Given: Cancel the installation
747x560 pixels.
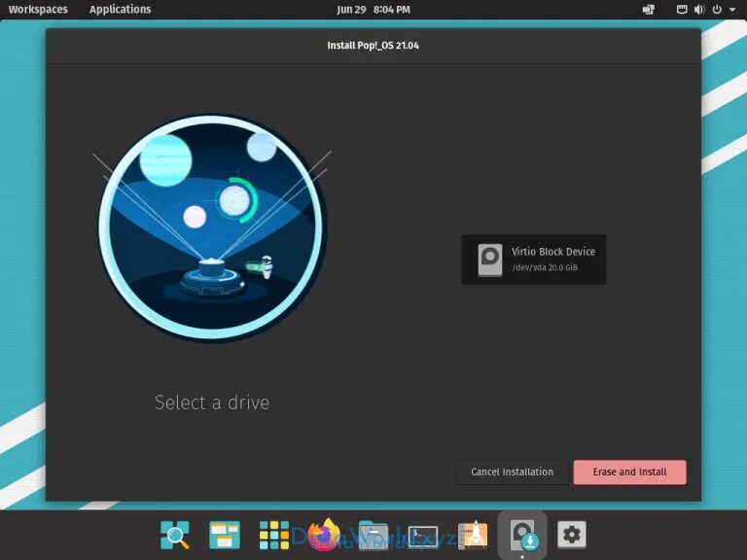Looking at the screenshot, I should 513,472.
